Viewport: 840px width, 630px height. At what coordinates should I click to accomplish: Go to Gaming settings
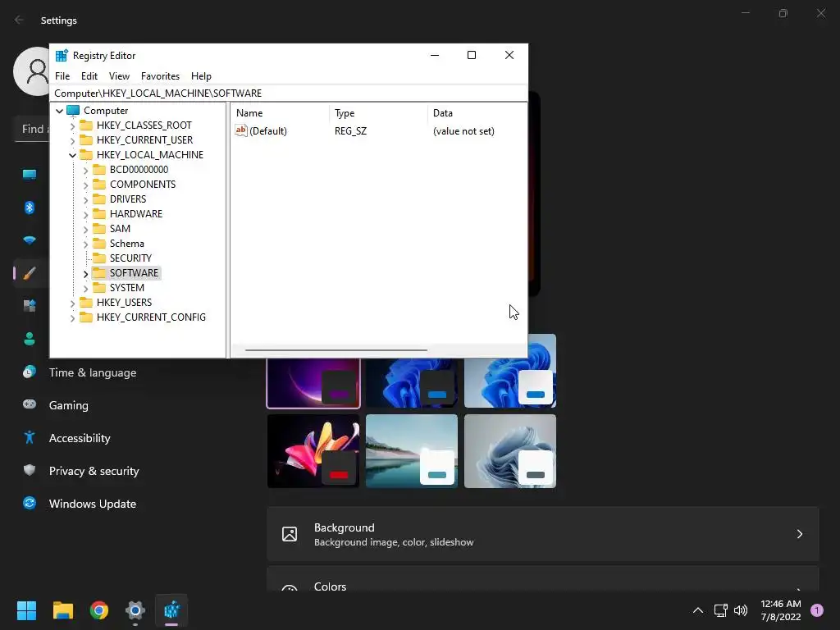[x=69, y=405]
